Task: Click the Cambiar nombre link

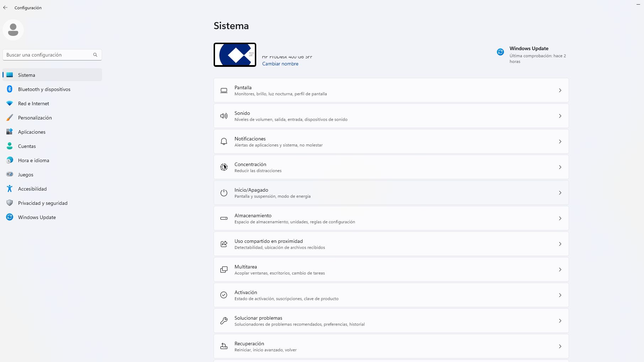Action: pos(280,63)
